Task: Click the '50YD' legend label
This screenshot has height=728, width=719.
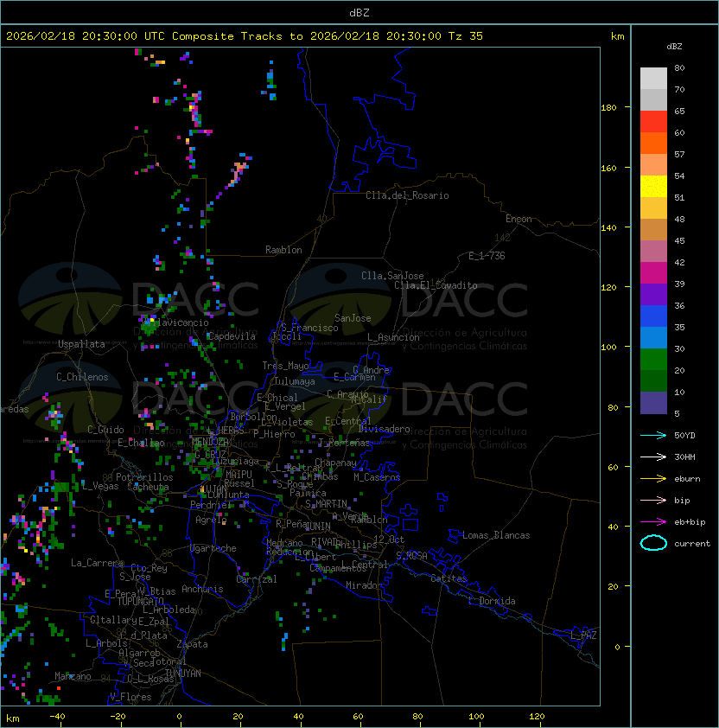Action: point(684,435)
